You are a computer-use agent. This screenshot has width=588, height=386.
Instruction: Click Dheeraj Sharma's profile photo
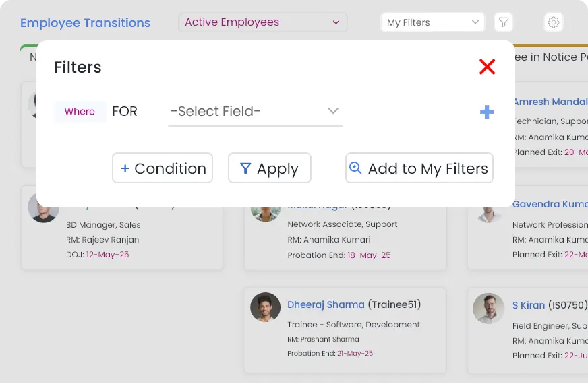coord(265,307)
